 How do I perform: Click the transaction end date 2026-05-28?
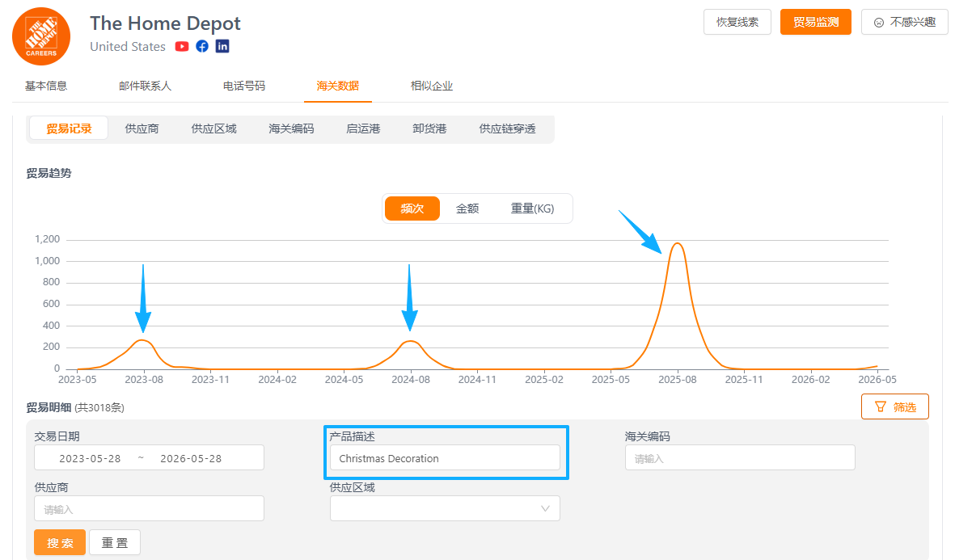click(x=191, y=458)
